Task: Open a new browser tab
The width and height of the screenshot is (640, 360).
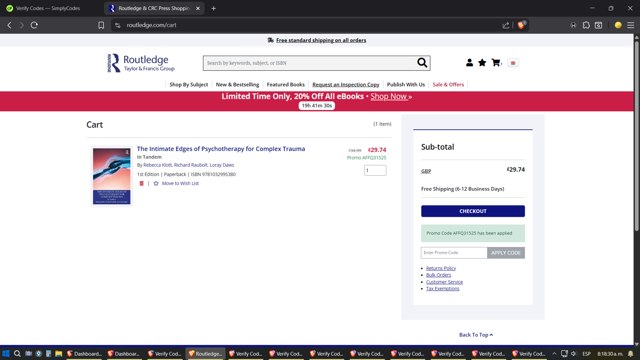Action: click(213, 8)
